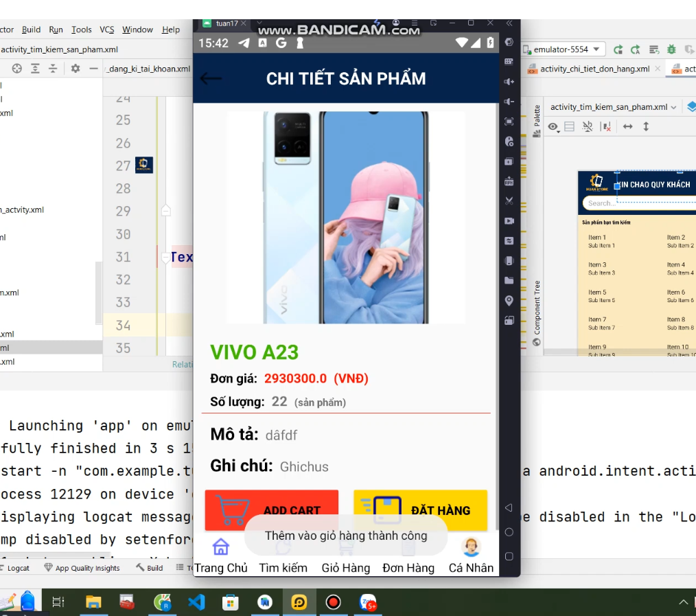Click the green Debug bug icon
Screen dimensions: 696x616
[671, 49]
